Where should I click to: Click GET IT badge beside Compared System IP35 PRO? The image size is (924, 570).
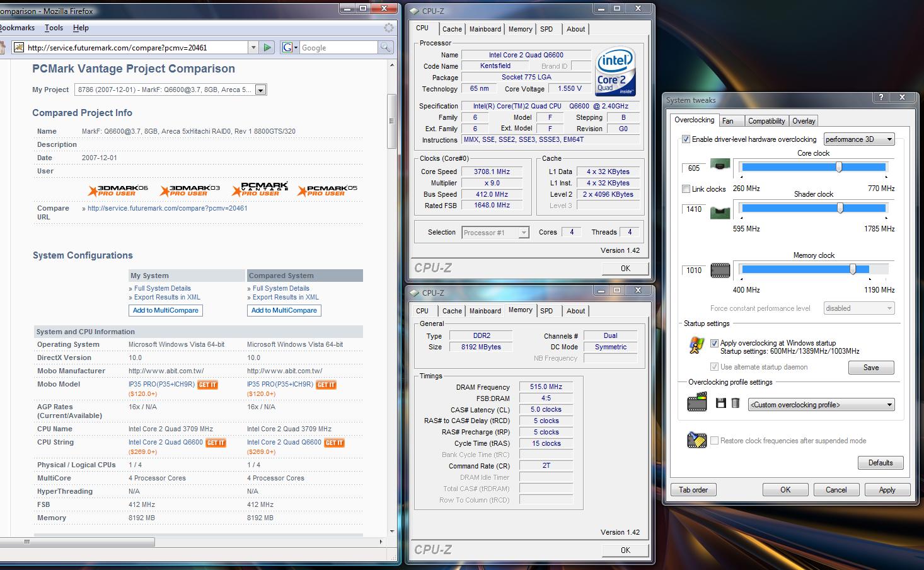tap(326, 385)
